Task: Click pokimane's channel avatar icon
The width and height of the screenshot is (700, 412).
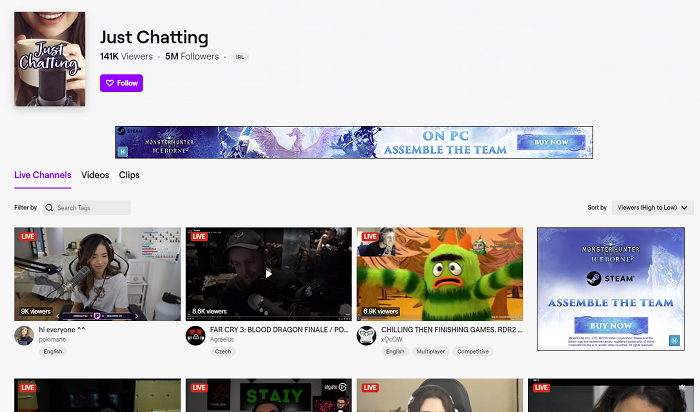Action: [x=24, y=335]
